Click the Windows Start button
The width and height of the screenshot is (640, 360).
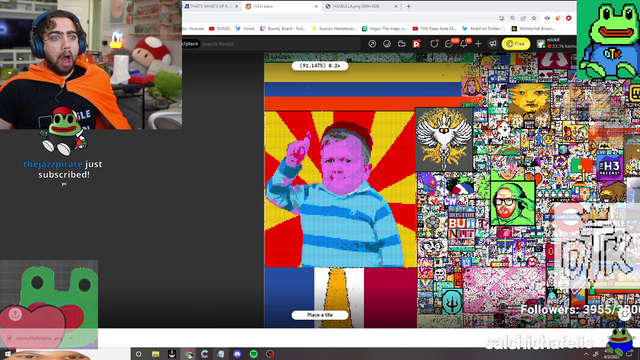(7, 354)
